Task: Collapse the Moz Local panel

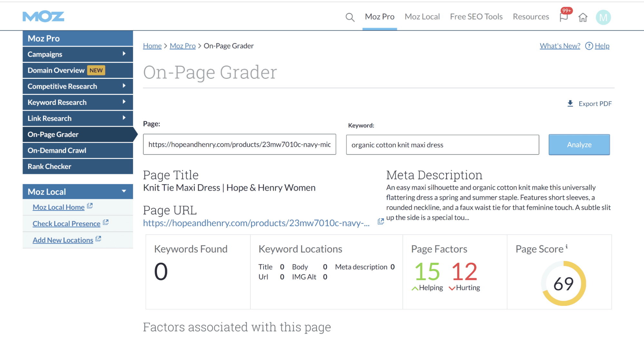Action: click(x=124, y=191)
